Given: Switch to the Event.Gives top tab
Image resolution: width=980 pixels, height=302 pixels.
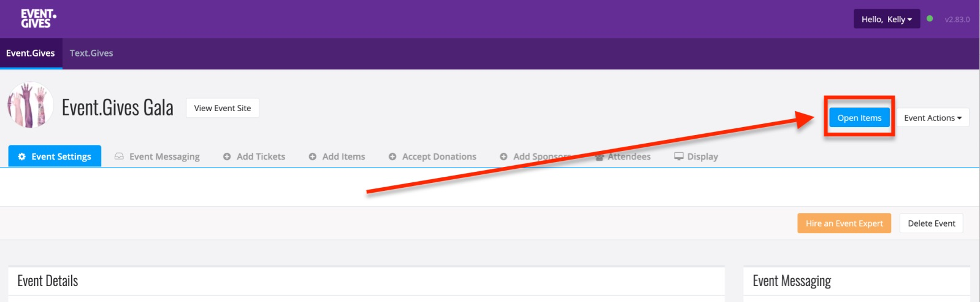Looking at the screenshot, I should point(31,53).
